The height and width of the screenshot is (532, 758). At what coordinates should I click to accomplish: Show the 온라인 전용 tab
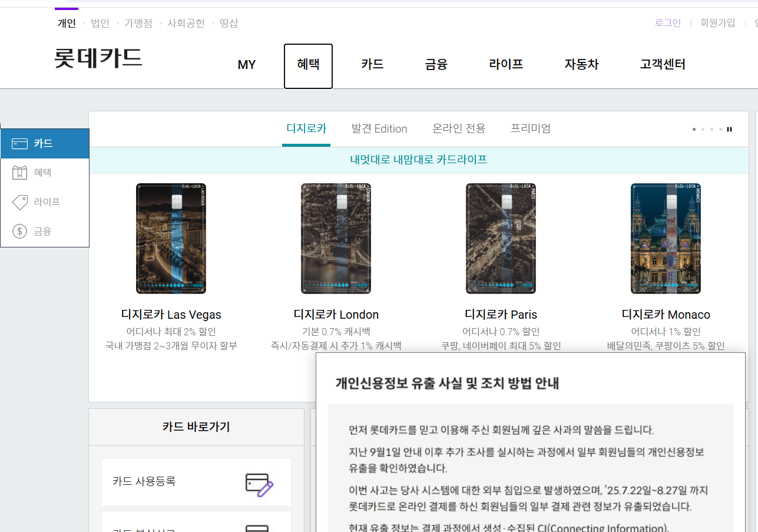459,128
